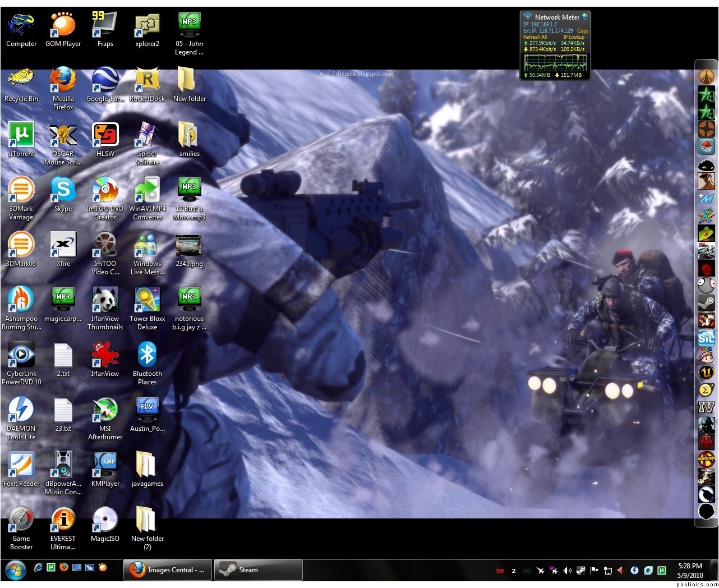Open the taskbar clock and date

pyautogui.click(x=689, y=571)
